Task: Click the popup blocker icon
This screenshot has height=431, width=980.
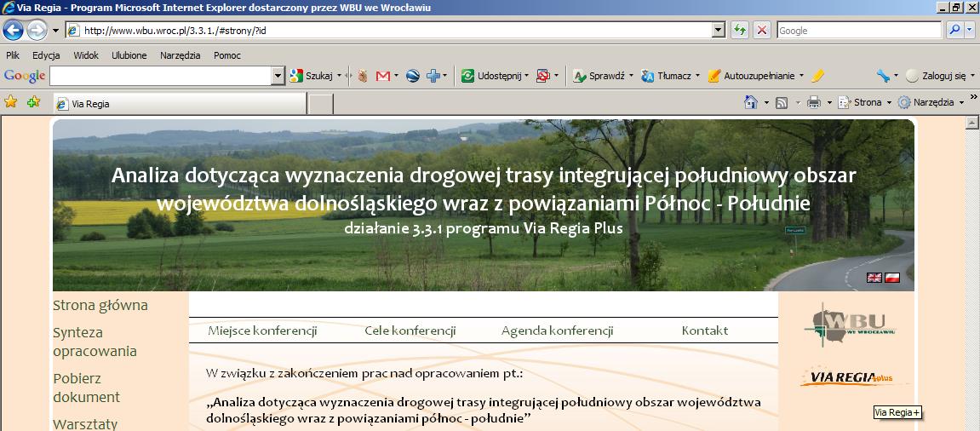Action: click(543, 76)
